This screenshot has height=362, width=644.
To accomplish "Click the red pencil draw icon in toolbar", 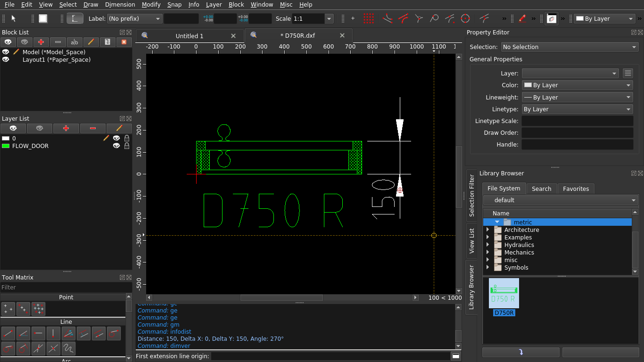I will [x=522, y=18].
